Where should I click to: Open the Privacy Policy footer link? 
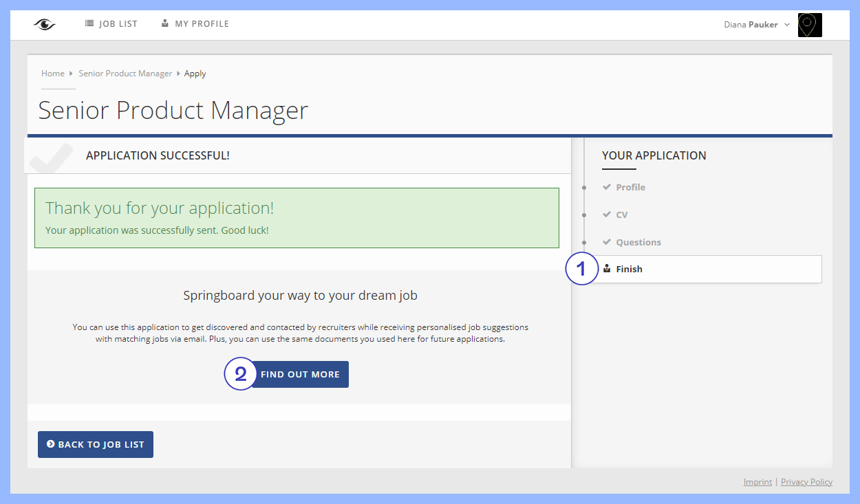[806, 482]
